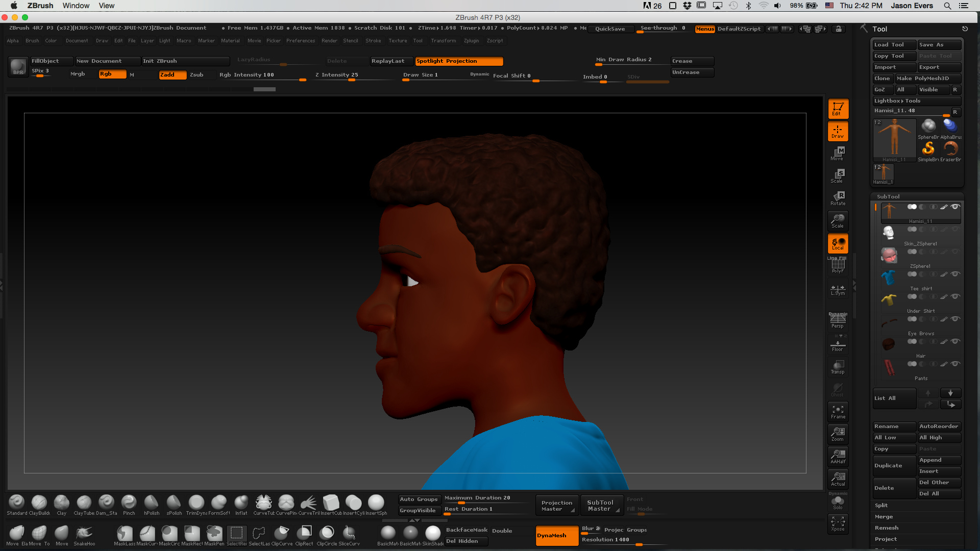
Task: Toggle the Floor grid
Action: (x=838, y=343)
